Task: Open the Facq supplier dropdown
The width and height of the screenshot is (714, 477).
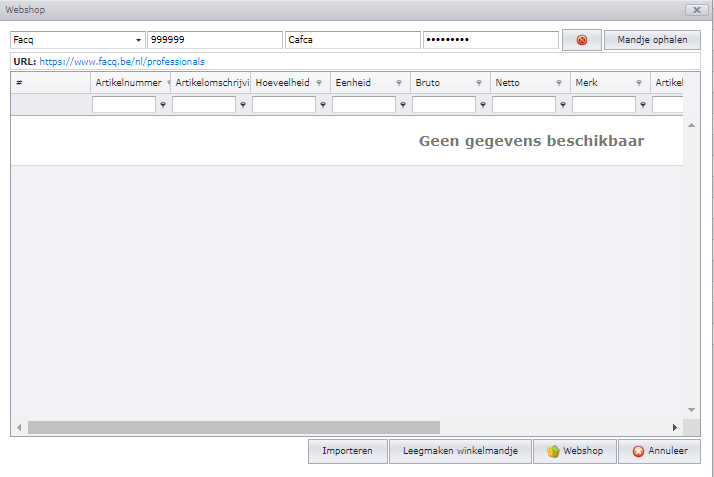Action: (x=138, y=40)
